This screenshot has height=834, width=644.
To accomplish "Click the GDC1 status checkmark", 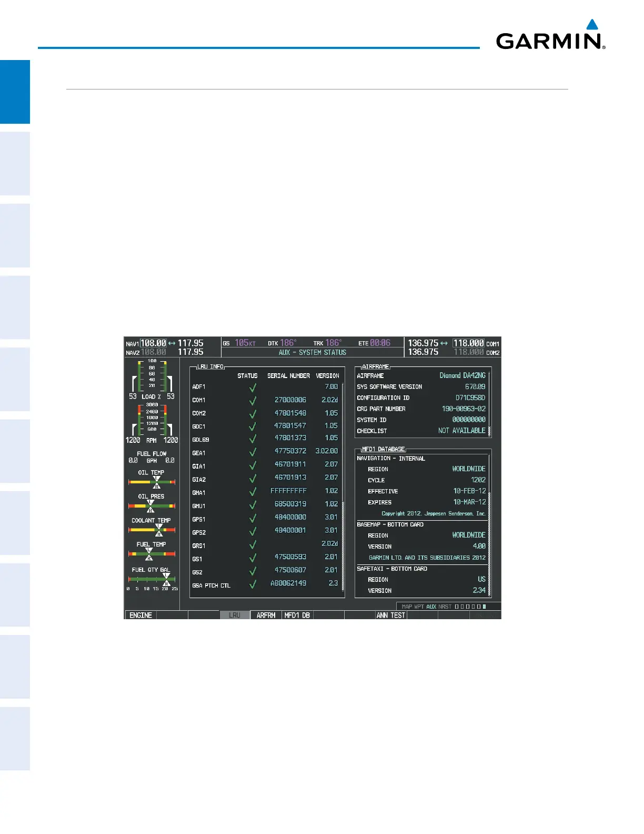I will coord(253,426).
